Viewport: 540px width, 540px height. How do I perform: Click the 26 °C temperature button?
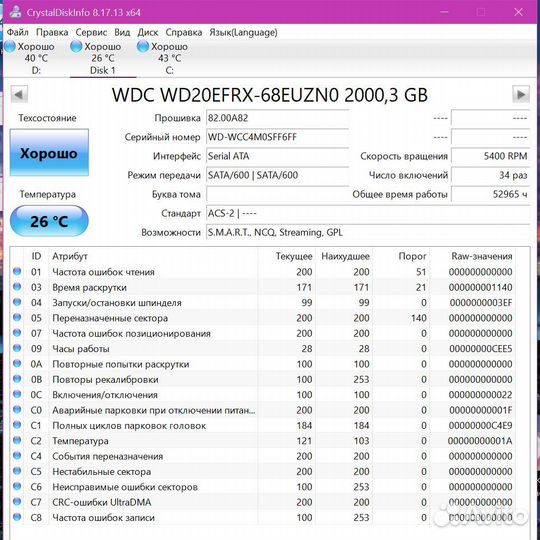[49, 221]
